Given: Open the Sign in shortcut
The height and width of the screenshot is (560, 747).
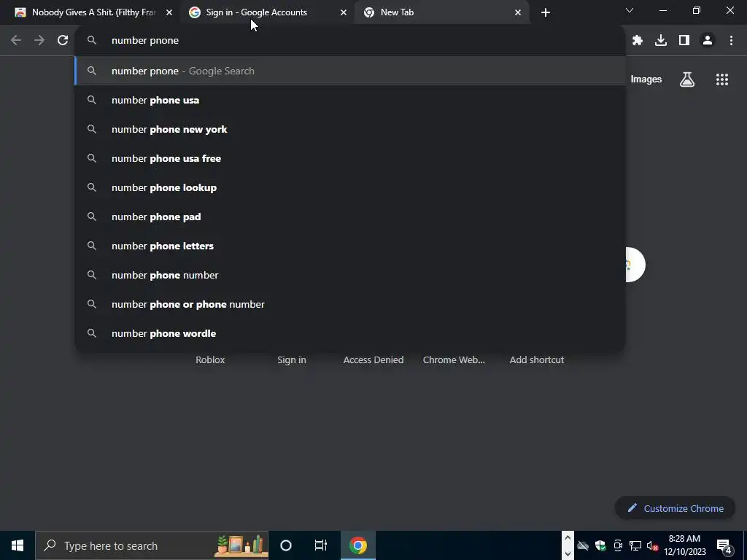Looking at the screenshot, I should 292,360.
